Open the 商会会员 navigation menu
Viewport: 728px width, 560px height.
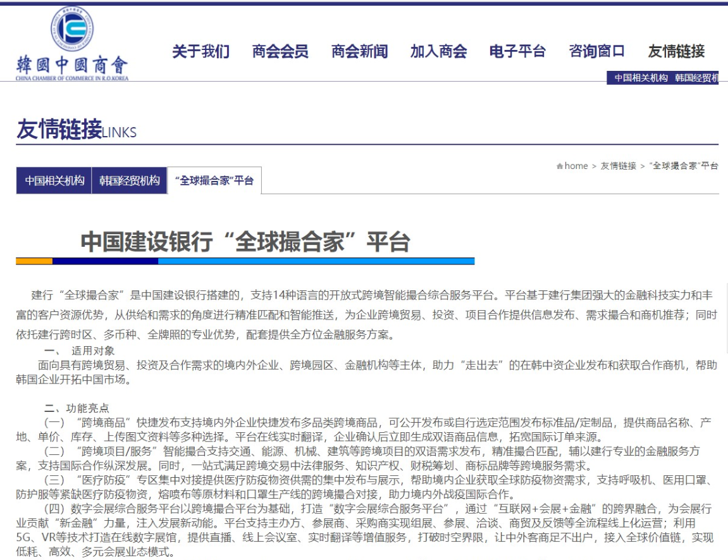pos(280,51)
